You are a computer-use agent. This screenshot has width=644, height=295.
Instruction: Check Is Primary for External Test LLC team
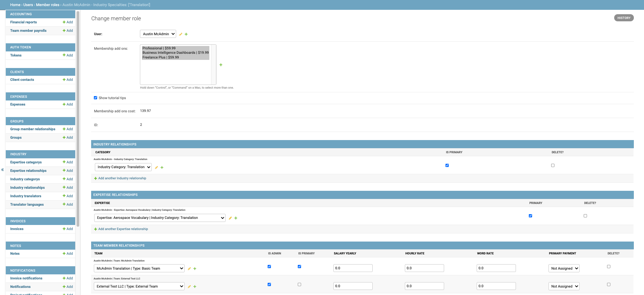click(x=299, y=285)
